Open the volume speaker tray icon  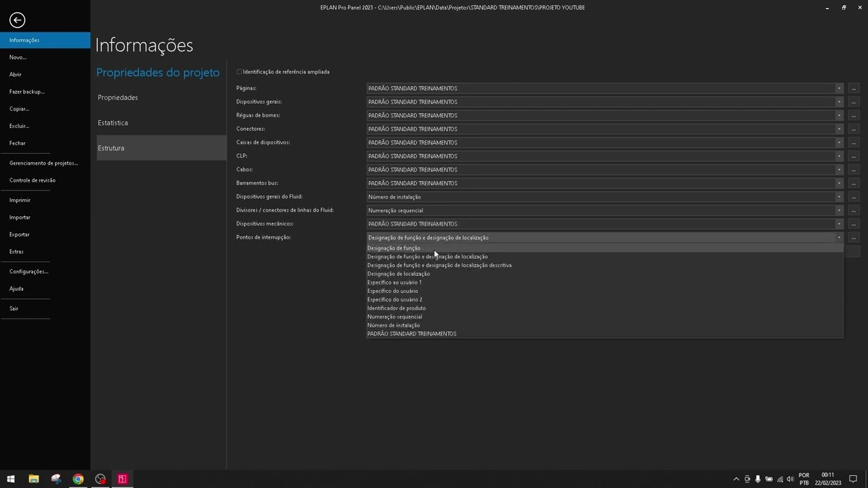click(790, 479)
